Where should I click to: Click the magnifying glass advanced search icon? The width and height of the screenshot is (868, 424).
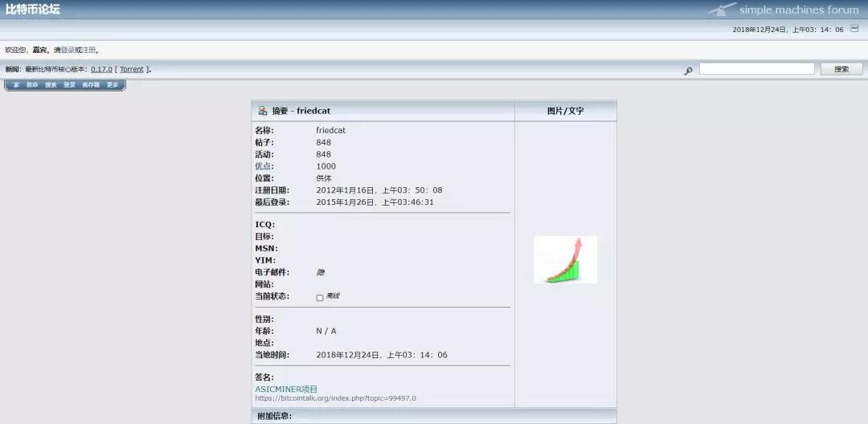pos(688,71)
